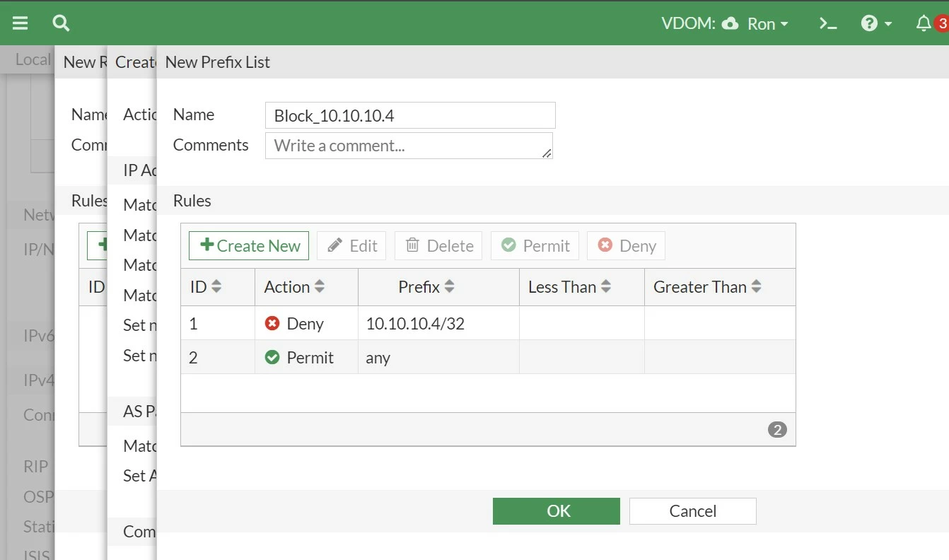Click the Edit rule button
Viewport: 949px width, 560px height.
click(x=351, y=245)
